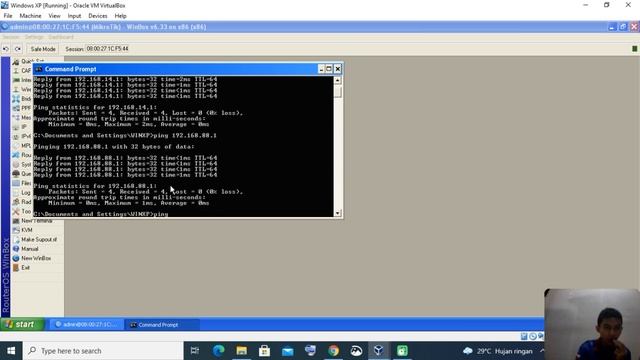
Task: Open Microsoft Store from host taskbar
Action: 264,351
